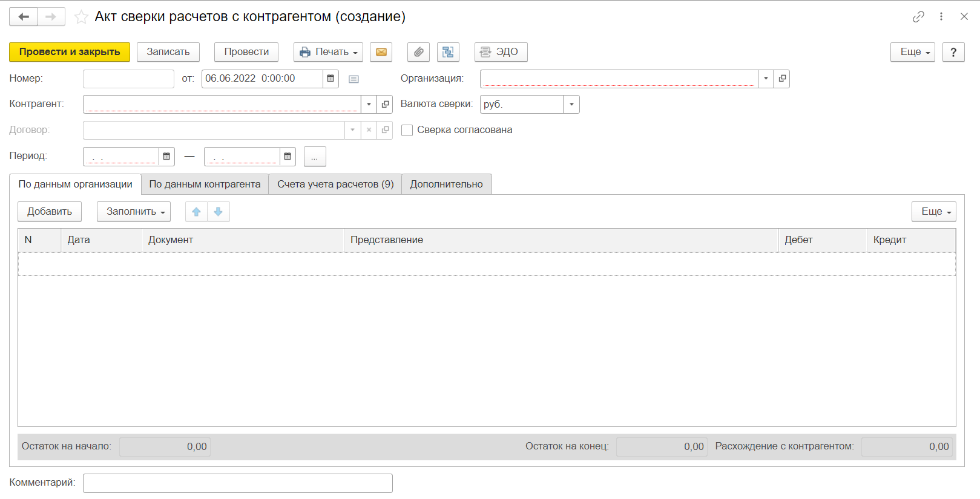Open the Заполнить dropdown menu

(x=134, y=212)
